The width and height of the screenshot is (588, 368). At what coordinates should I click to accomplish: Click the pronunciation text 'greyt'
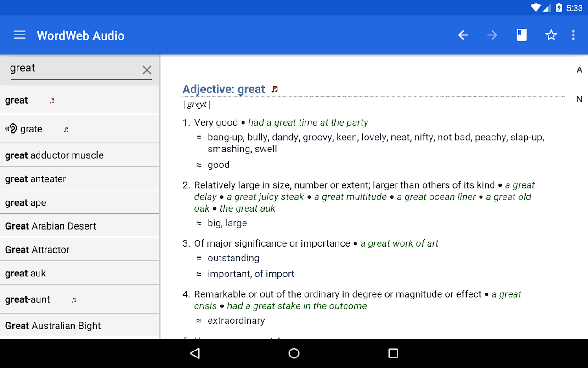tap(197, 104)
